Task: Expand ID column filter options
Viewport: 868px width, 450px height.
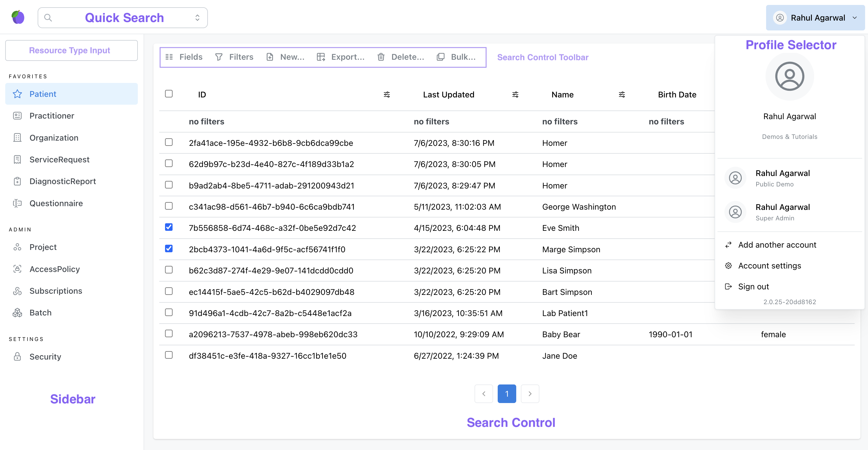Action: tap(387, 94)
